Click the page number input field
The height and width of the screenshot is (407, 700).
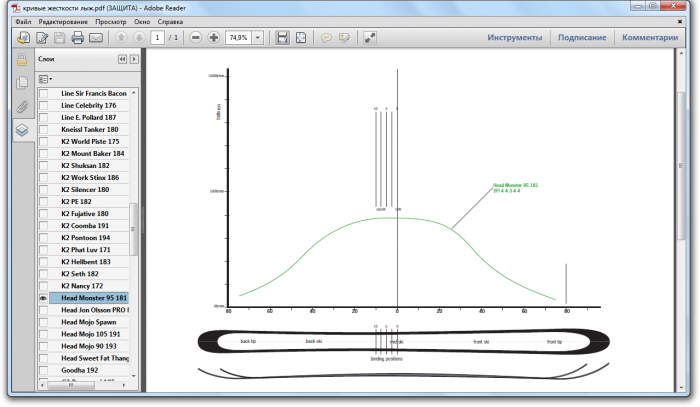point(157,38)
